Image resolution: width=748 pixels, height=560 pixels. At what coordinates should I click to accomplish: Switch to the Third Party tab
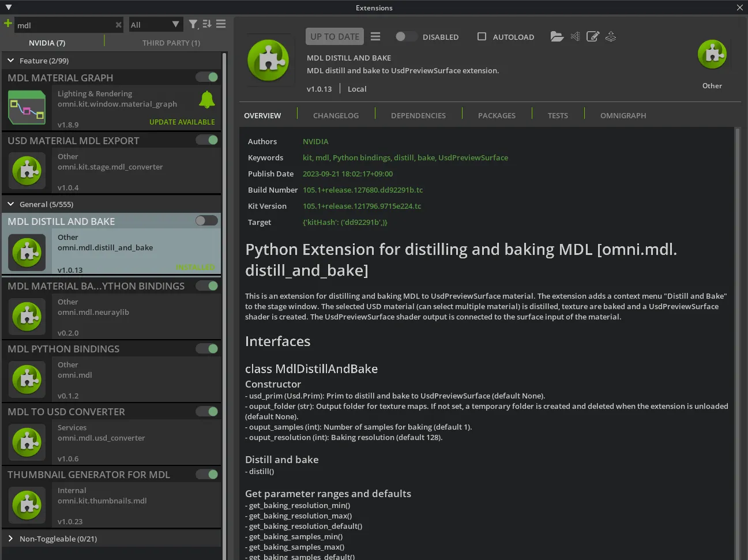[x=171, y=43]
